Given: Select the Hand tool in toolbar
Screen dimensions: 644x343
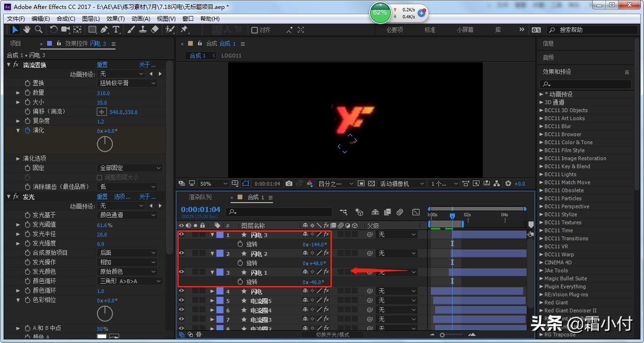Looking at the screenshot, I should pos(27,30).
